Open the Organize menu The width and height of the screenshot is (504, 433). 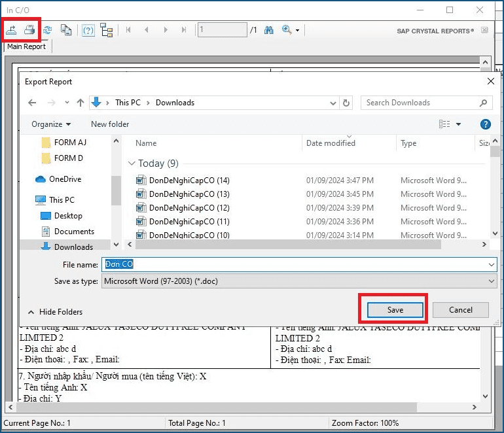(x=51, y=124)
